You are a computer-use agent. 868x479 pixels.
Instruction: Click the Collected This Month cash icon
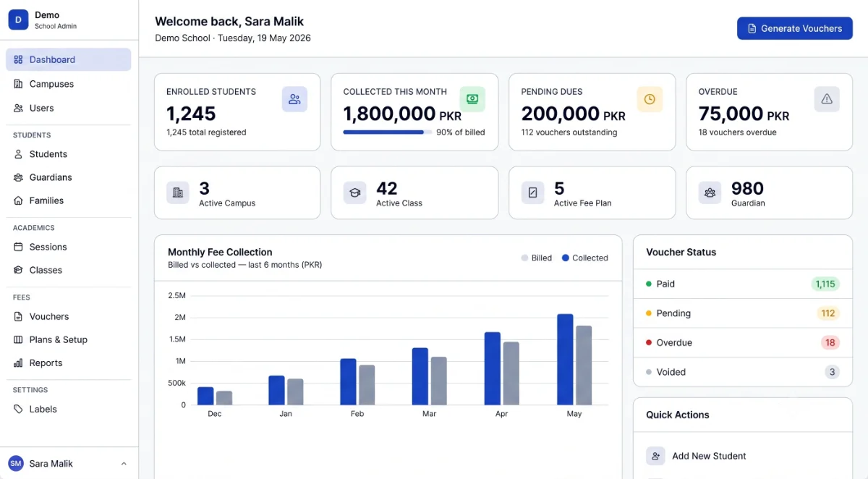pyautogui.click(x=472, y=99)
